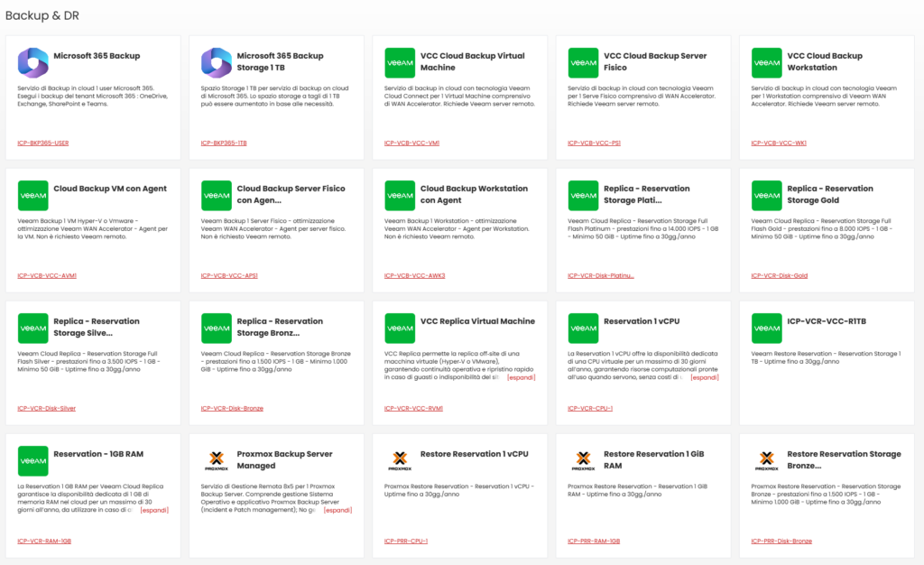Click Proxmox icon for Restore Reservation 1 vCPU

(400, 460)
